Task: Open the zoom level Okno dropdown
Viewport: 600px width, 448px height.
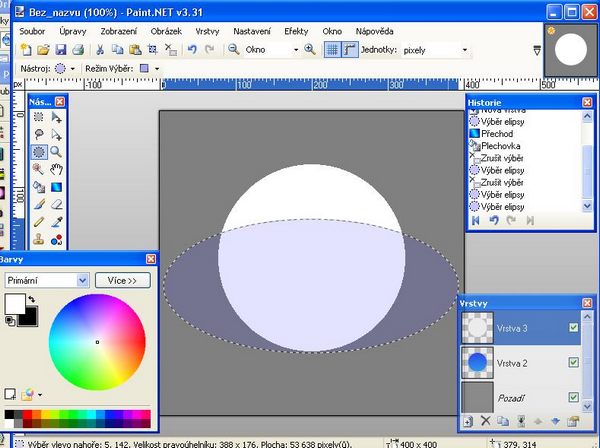Action: point(294,49)
